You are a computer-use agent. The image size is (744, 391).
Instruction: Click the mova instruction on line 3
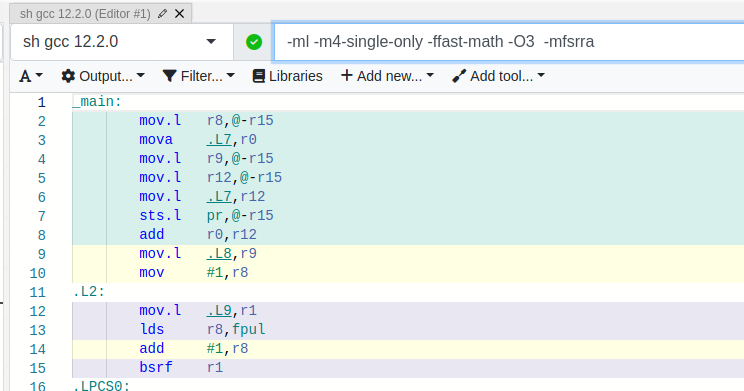tap(156, 140)
